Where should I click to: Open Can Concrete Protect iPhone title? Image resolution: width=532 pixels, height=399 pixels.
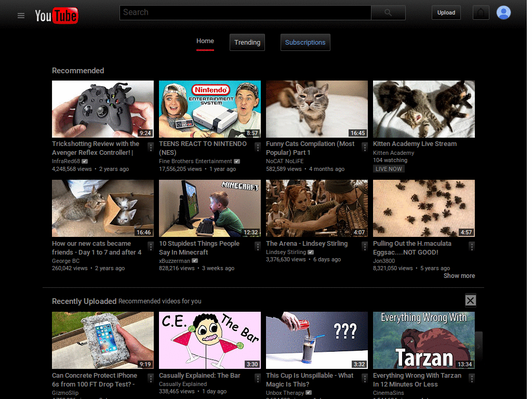95,380
